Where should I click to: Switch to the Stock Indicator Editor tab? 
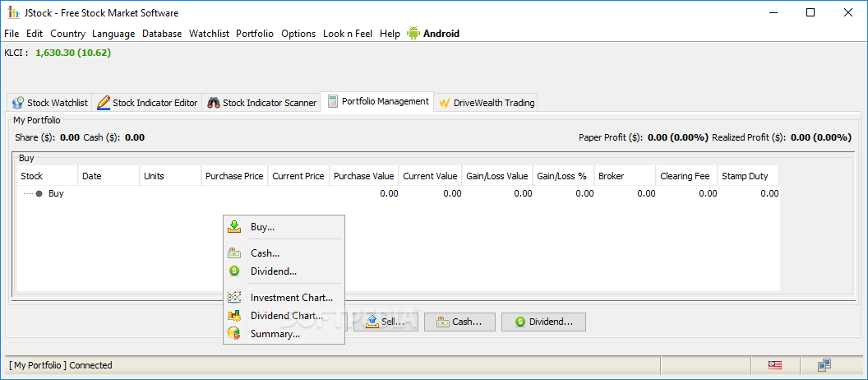coord(147,103)
